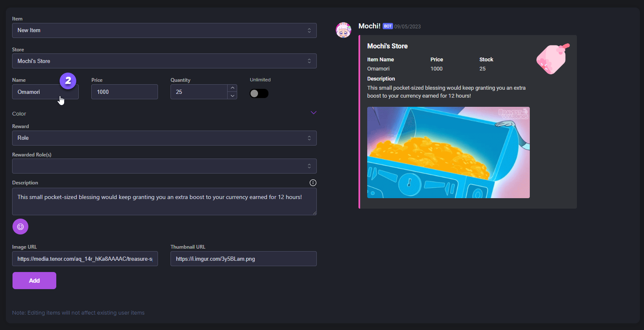Toggle the Unlimited quantity switch

coord(259,93)
